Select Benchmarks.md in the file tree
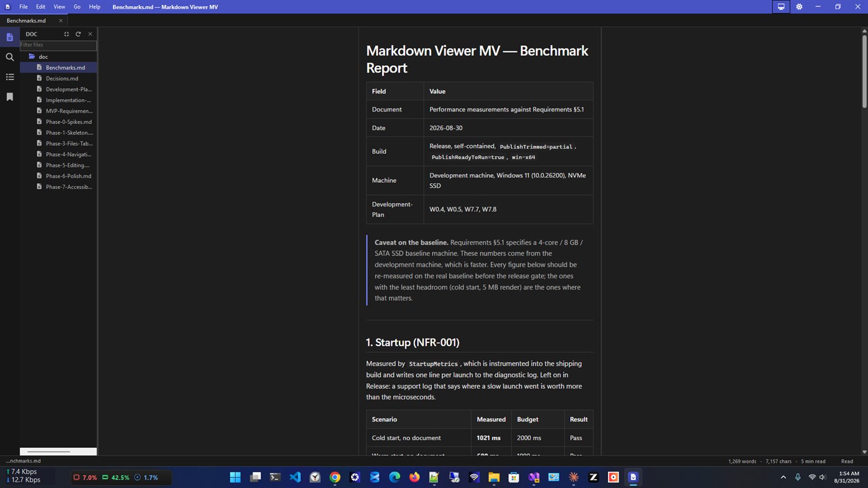The width and height of the screenshot is (868, 488). 58,68
